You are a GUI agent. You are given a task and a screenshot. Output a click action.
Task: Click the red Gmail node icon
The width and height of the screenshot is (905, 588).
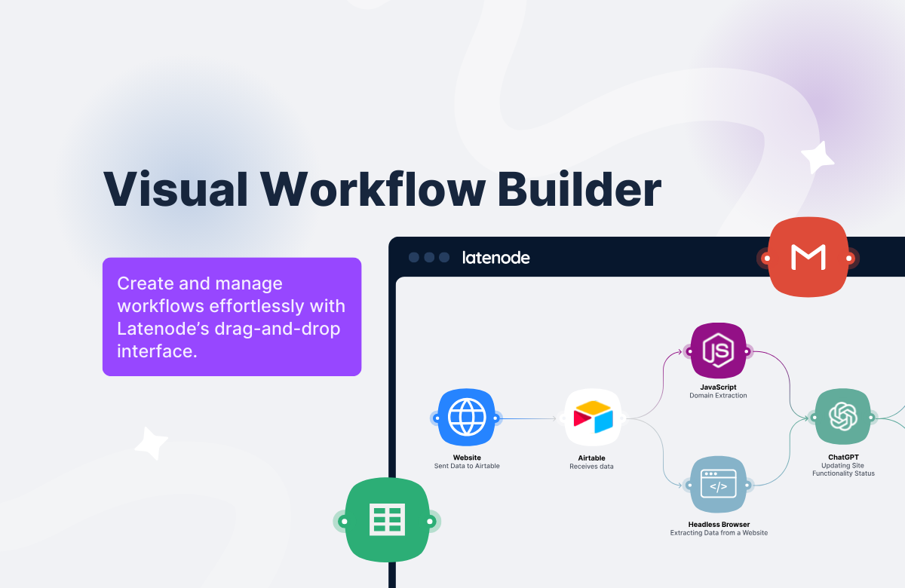808,258
